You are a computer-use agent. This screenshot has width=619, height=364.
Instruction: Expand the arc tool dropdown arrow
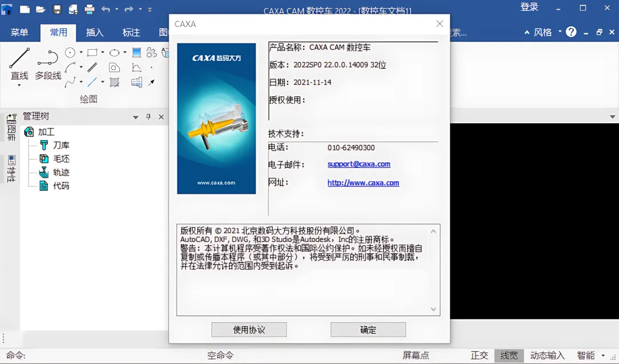[x=81, y=68]
